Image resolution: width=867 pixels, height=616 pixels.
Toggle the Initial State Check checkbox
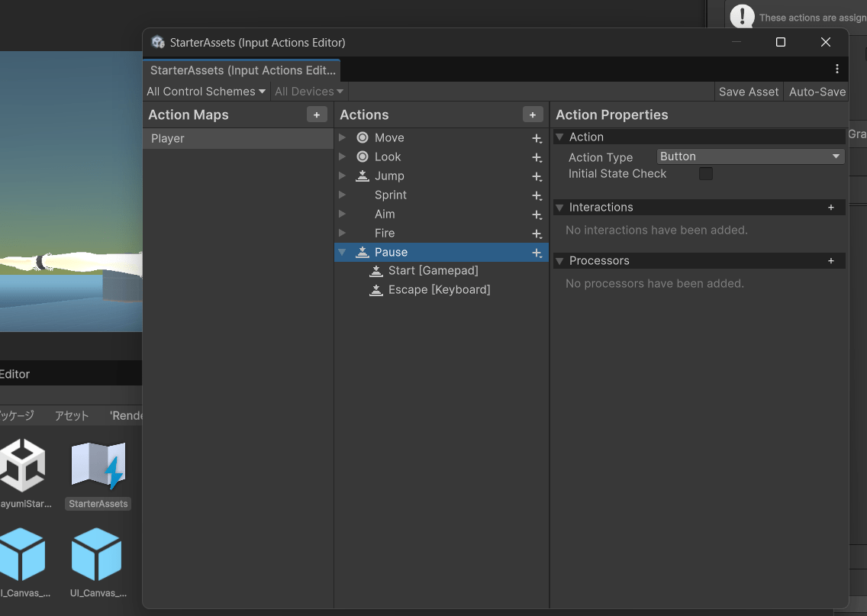706,174
